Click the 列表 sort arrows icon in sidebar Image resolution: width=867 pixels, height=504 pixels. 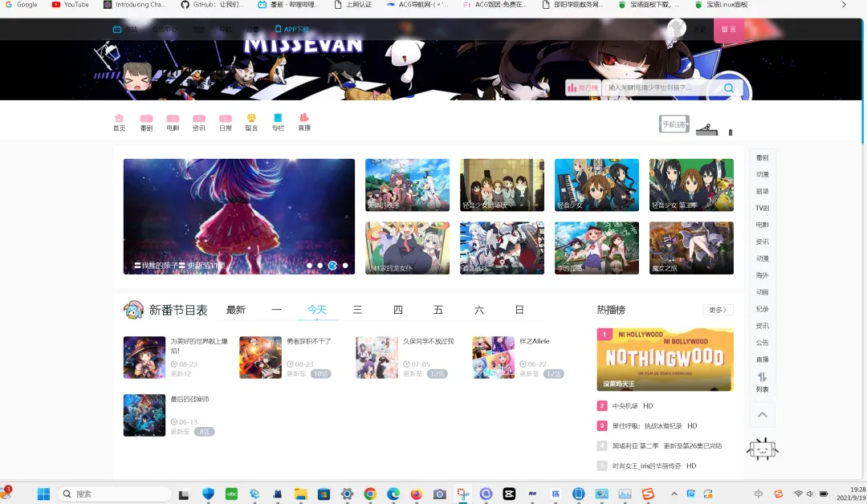pyautogui.click(x=762, y=382)
